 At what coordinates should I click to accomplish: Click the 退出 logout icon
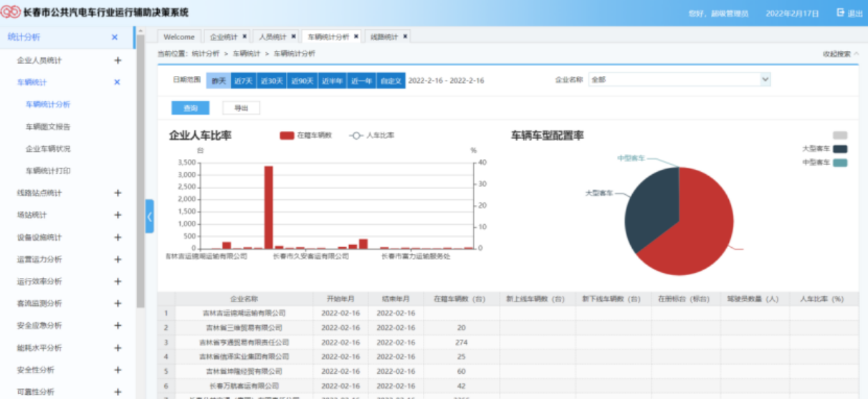click(841, 13)
